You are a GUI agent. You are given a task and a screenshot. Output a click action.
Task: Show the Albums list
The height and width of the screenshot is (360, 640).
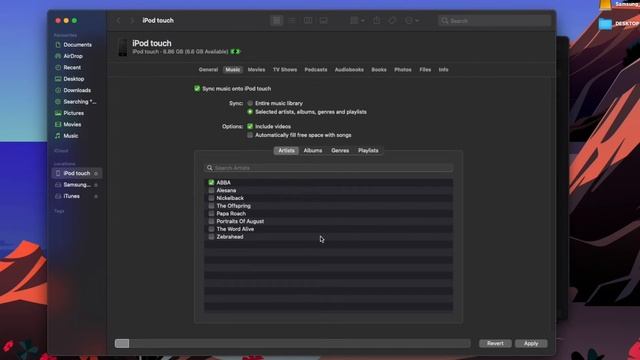point(313,151)
